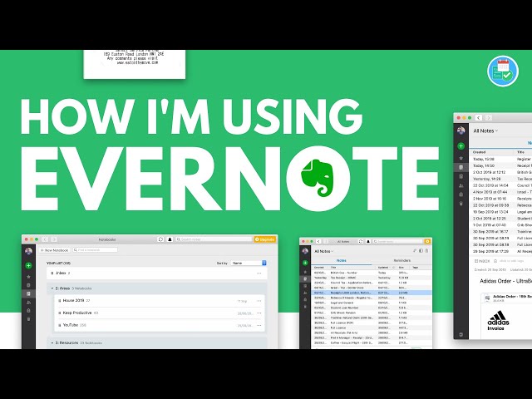
Task: Click green new note button in right window
Action: (x=461, y=146)
